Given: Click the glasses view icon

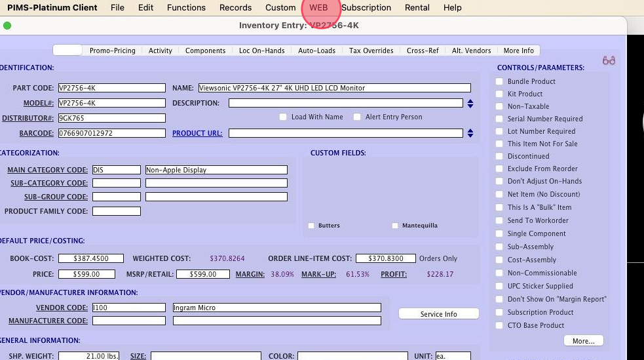Looking at the screenshot, I should coord(609,60).
